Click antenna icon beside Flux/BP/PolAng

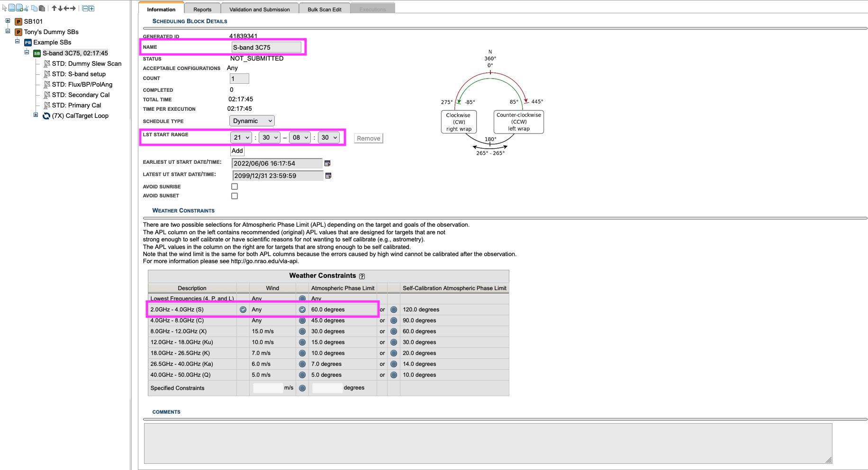47,84
